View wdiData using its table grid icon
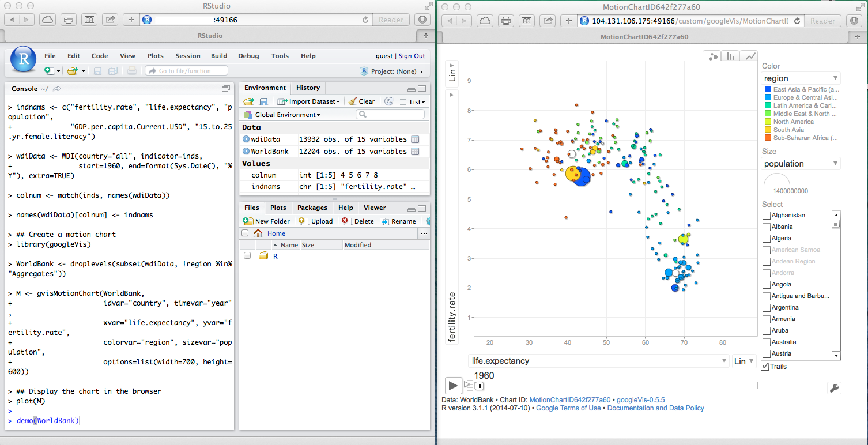868x445 pixels. click(x=415, y=139)
